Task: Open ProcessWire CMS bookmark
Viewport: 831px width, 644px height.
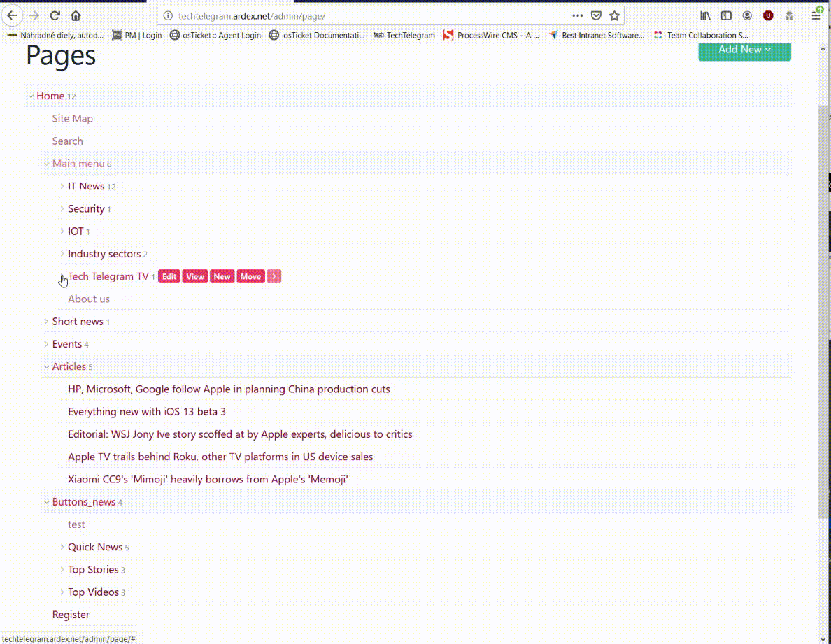Action: (x=491, y=35)
